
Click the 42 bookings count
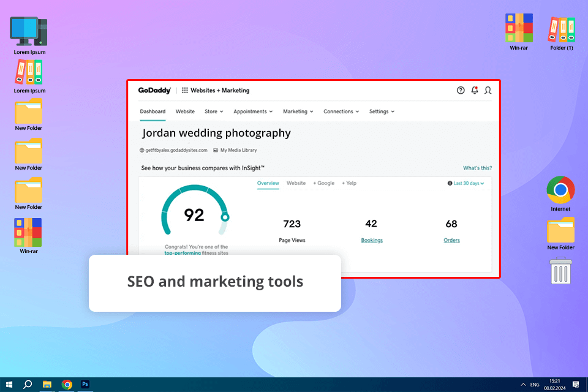(x=371, y=224)
